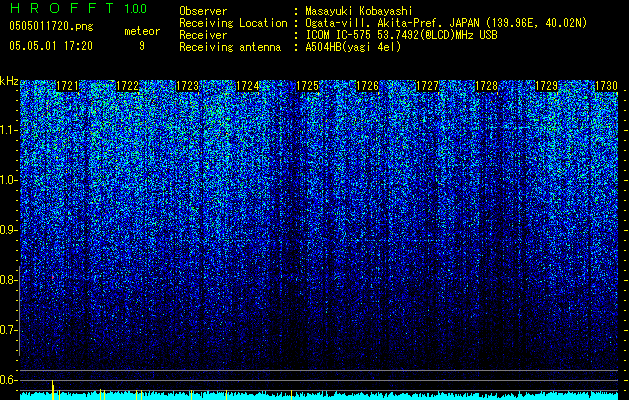629x400 pixels.
Task: Click the Receiving antenna label
Action: tap(230, 47)
